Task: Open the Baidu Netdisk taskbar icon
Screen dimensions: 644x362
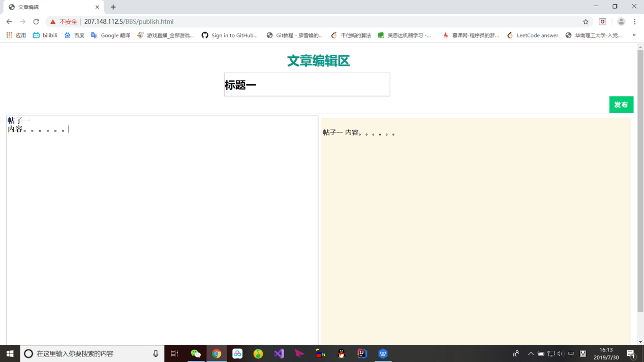Action: 237,353
